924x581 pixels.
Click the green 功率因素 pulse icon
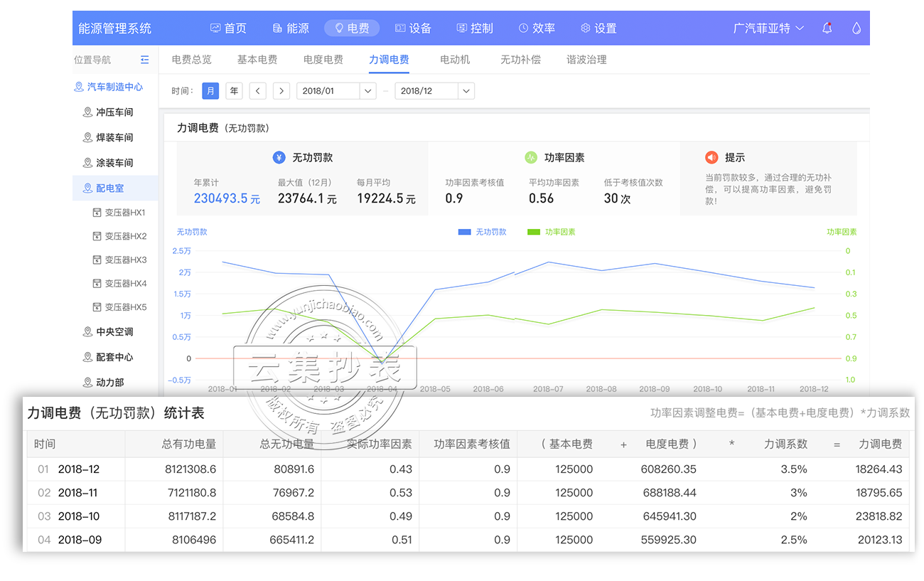click(x=531, y=158)
